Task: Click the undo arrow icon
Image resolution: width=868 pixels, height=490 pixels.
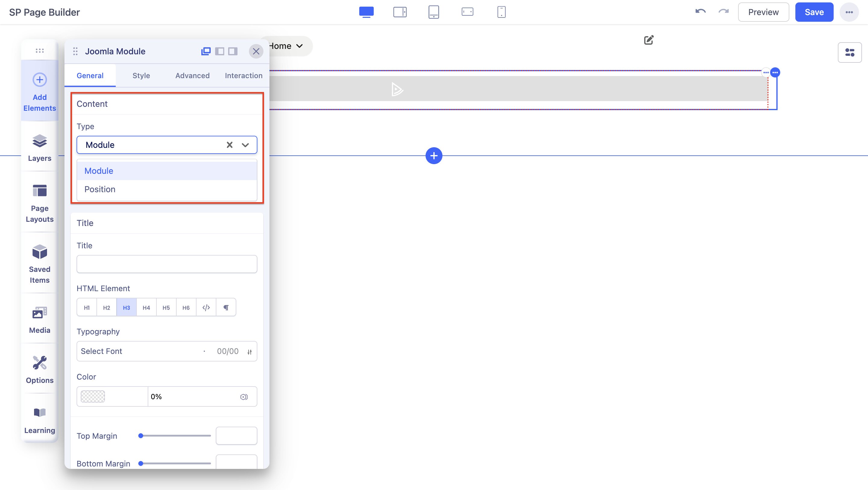Action: [x=700, y=12]
